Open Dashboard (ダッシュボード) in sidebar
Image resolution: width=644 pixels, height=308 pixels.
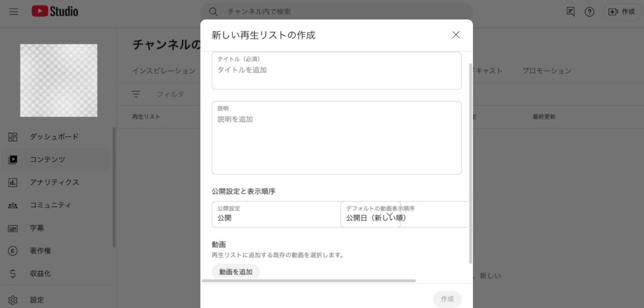(54, 137)
